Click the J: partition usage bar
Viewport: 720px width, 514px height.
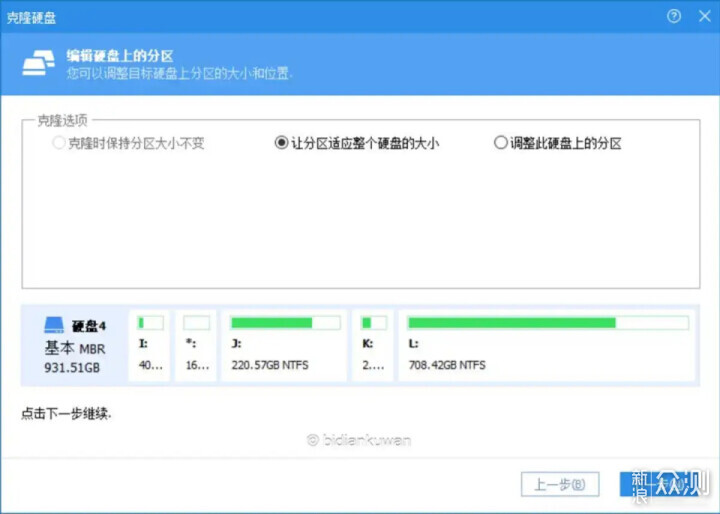(285, 323)
